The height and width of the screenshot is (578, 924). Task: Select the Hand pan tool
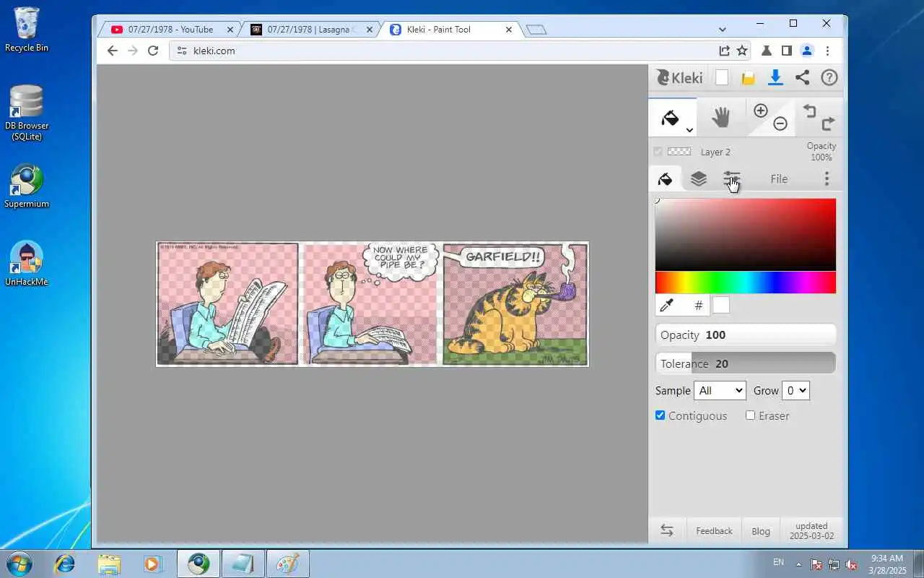coord(720,118)
